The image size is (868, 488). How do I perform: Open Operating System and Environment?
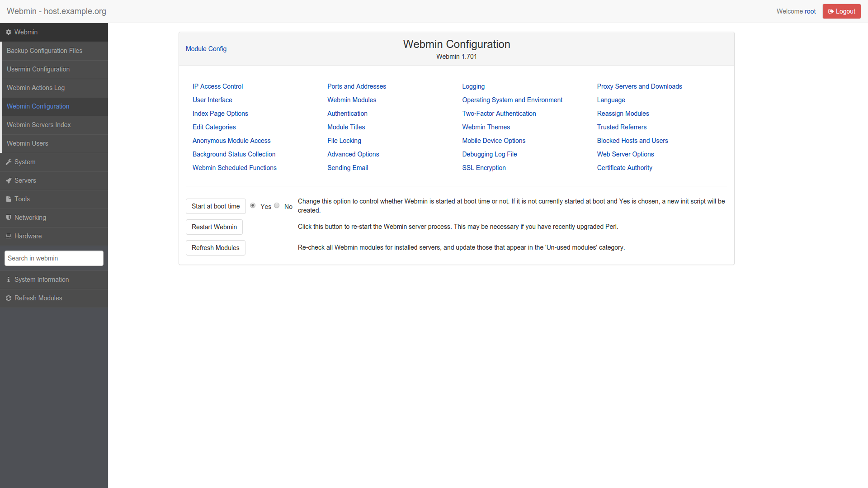tap(512, 100)
